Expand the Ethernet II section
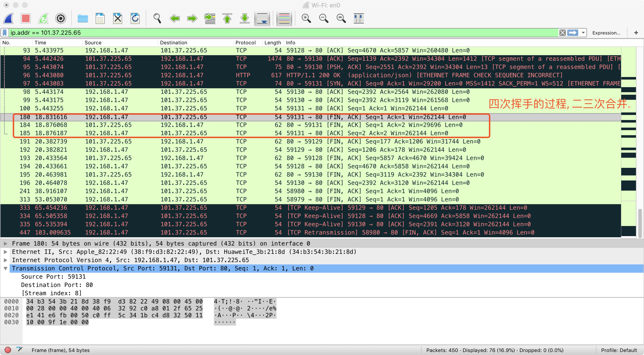644x355 pixels. (6, 252)
